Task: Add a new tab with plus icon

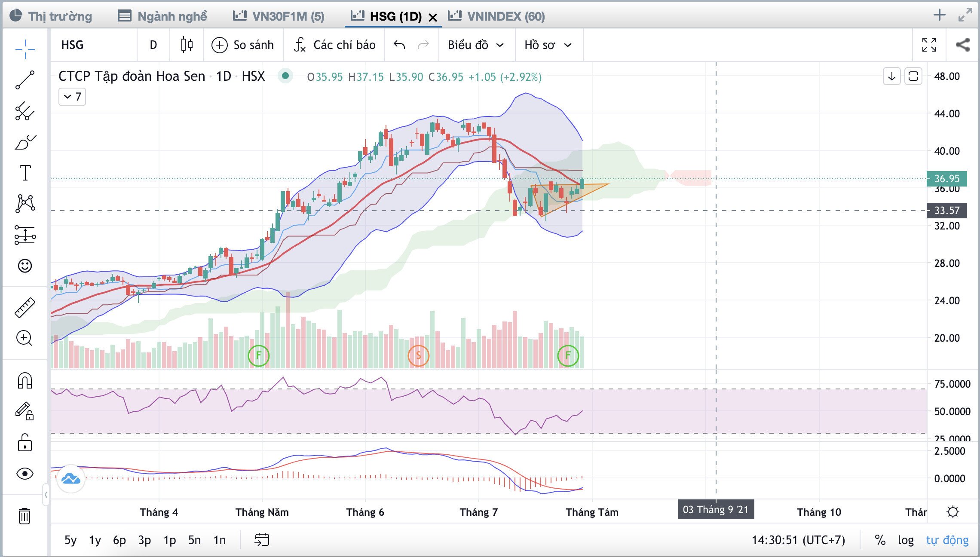Action: 940,15
